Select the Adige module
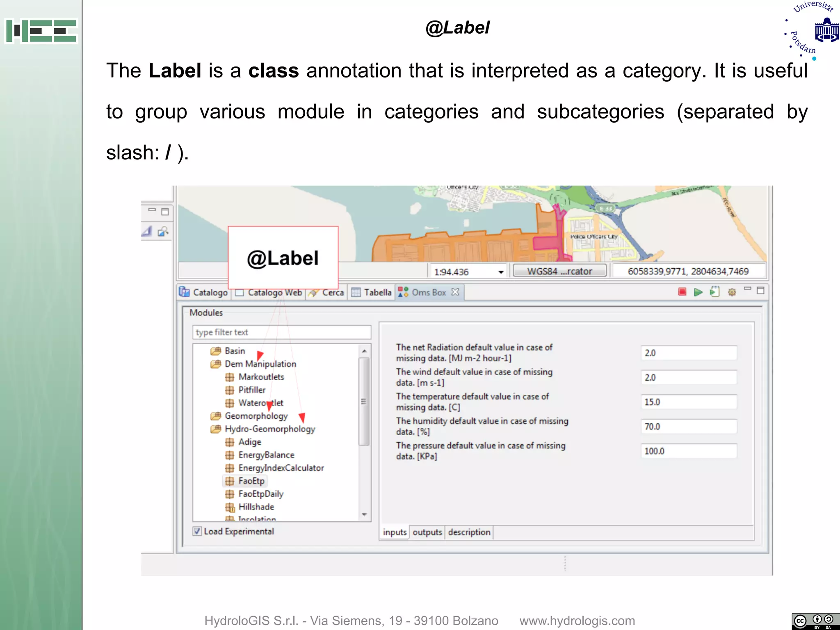 click(250, 442)
